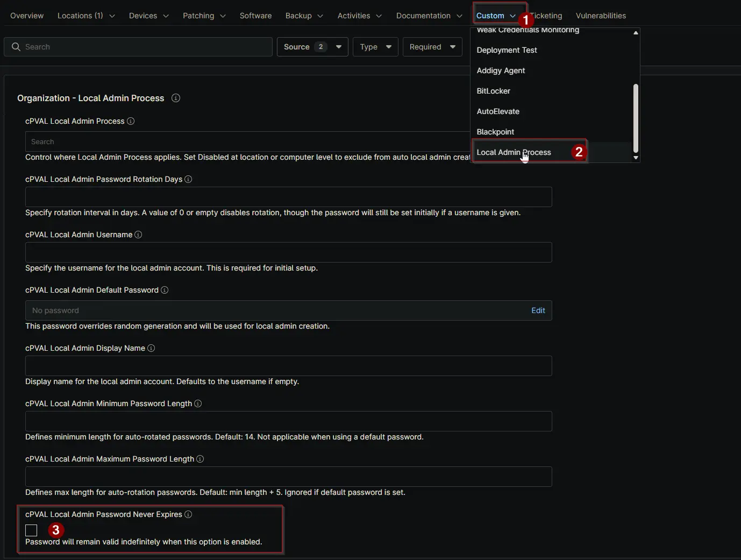
Task: Click info icon next to Local Admin Display Name
Action: [x=151, y=348]
